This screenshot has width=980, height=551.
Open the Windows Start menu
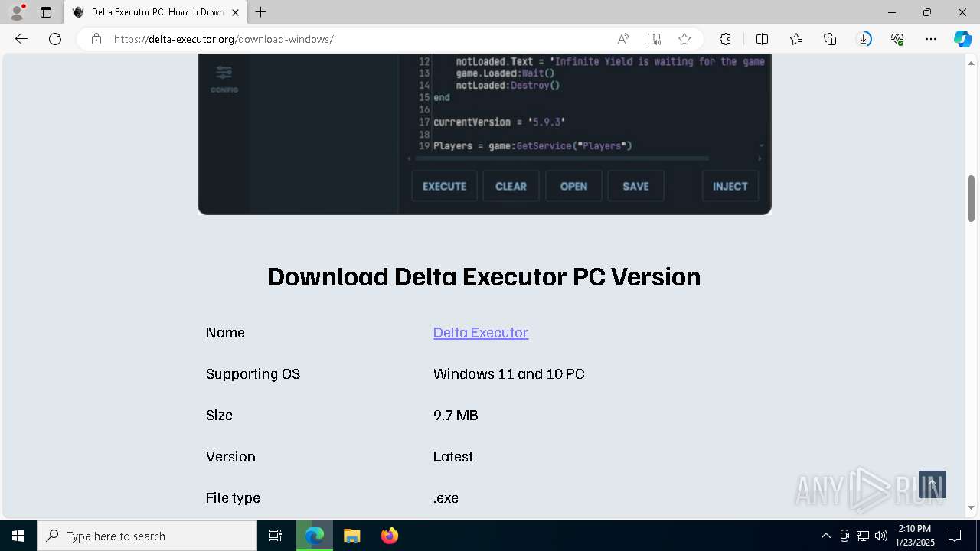pyautogui.click(x=18, y=536)
